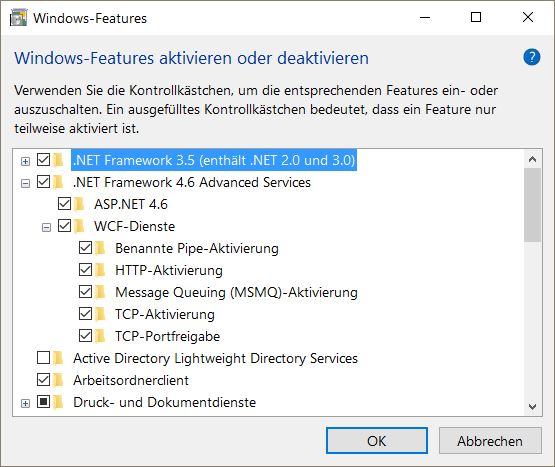Collapse the WCF-Dienste subtree

46,227
